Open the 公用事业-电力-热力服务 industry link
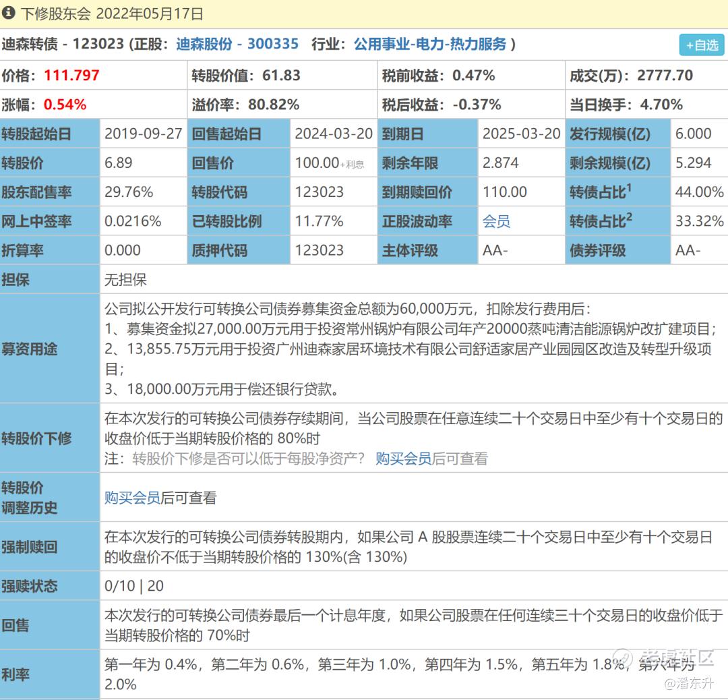The height and width of the screenshot is (700, 728). [430, 44]
